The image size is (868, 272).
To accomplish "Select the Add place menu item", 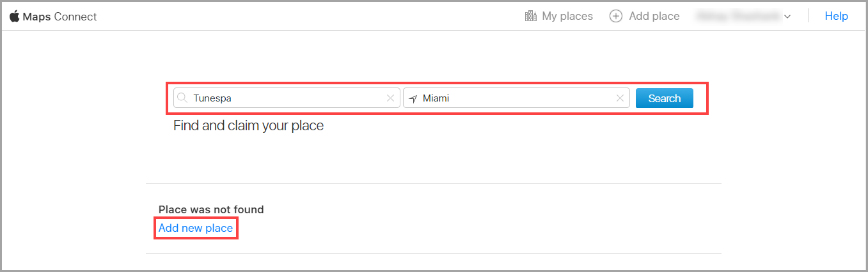I will (645, 16).
